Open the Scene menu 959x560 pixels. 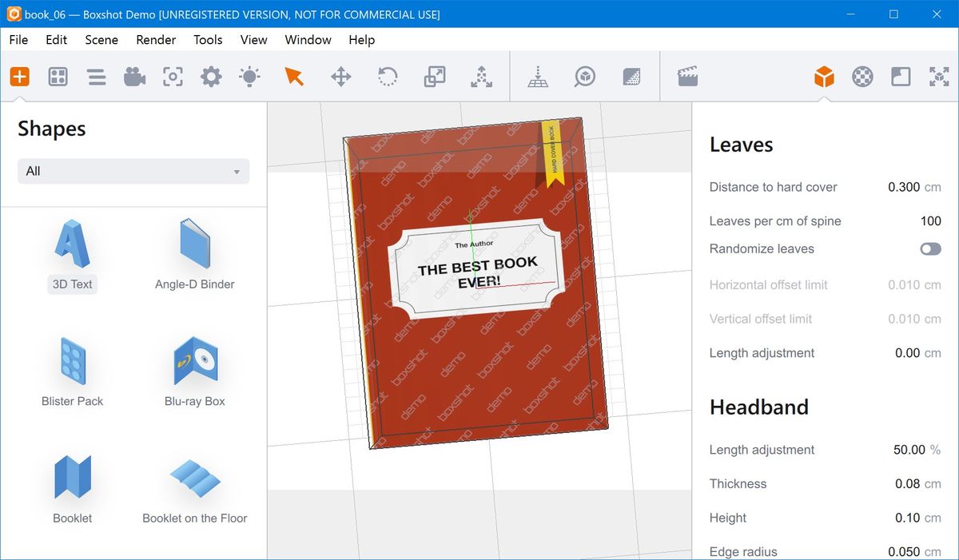coord(101,40)
